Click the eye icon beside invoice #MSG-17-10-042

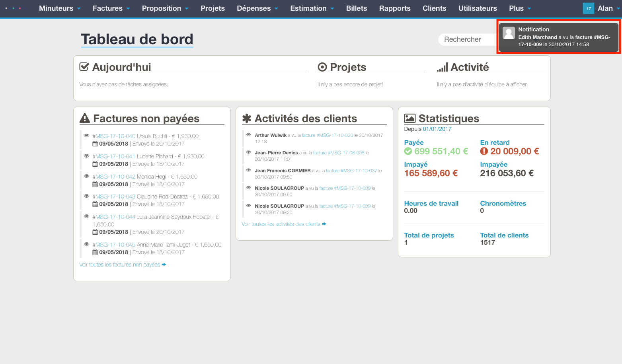point(86,176)
